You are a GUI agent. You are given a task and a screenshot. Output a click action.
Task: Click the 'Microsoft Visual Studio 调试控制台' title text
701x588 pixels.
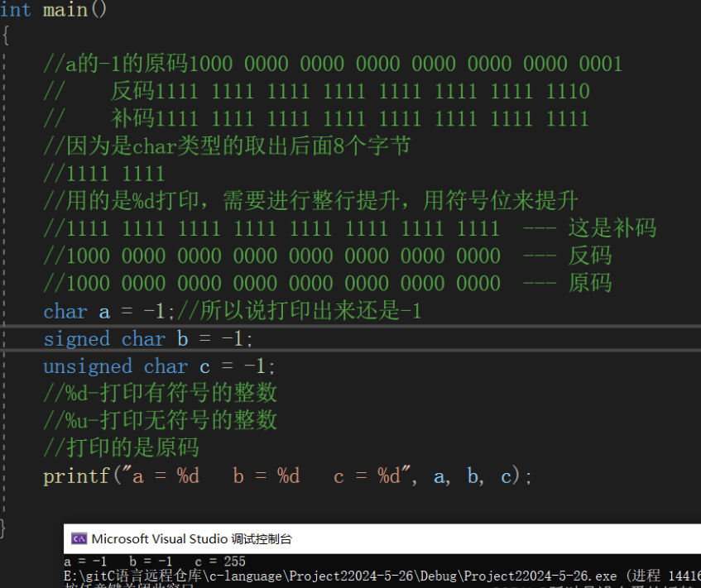pyautogui.click(x=191, y=539)
